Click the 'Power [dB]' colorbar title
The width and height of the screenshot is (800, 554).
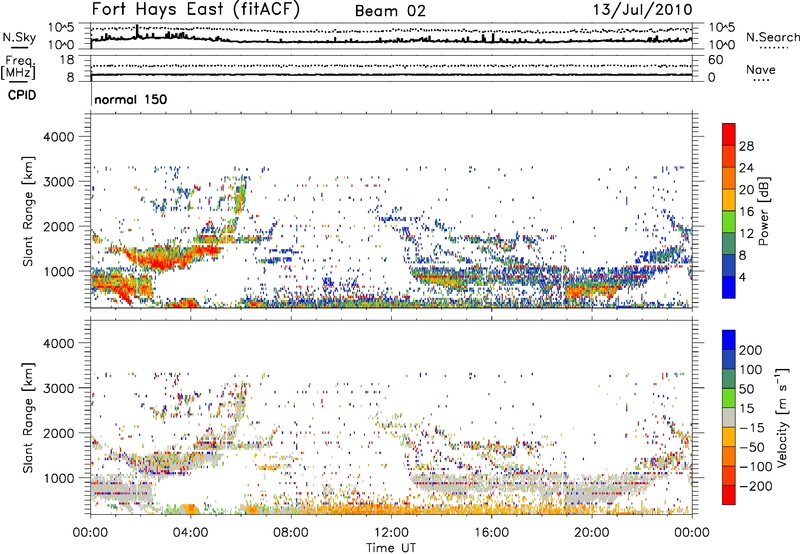tap(763, 211)
